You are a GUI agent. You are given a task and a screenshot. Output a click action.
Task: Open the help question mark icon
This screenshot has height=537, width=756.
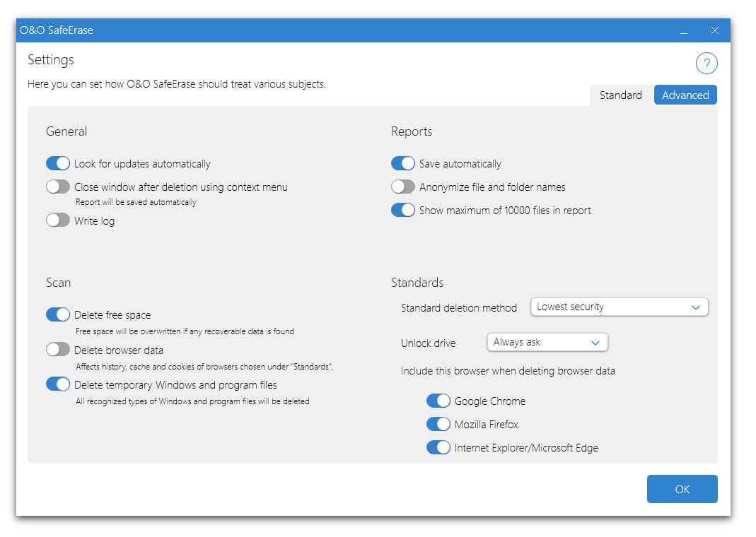click(706, 64)
